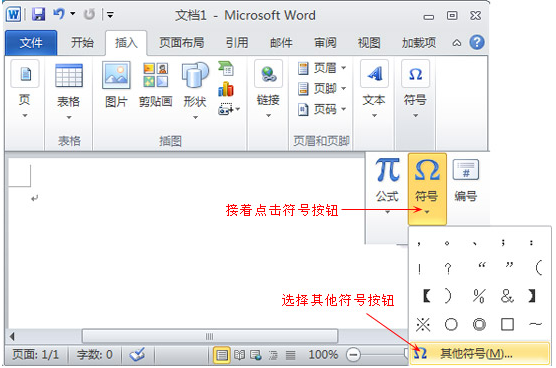This screenshot has height=368, width=556.
Task: Toggle the spelling proofing status icon
Action: point(137,354)
